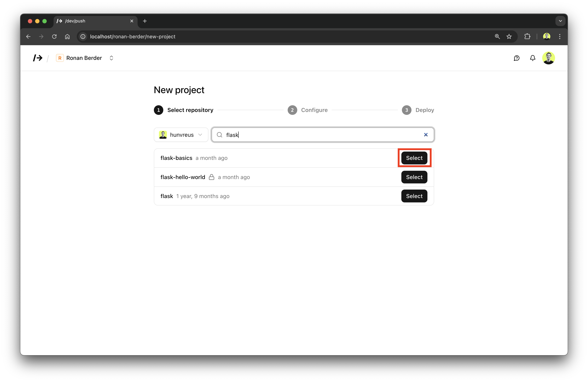588x382 pixels.
Task: Click the app logo arrow icon
Action: [37, 58]
